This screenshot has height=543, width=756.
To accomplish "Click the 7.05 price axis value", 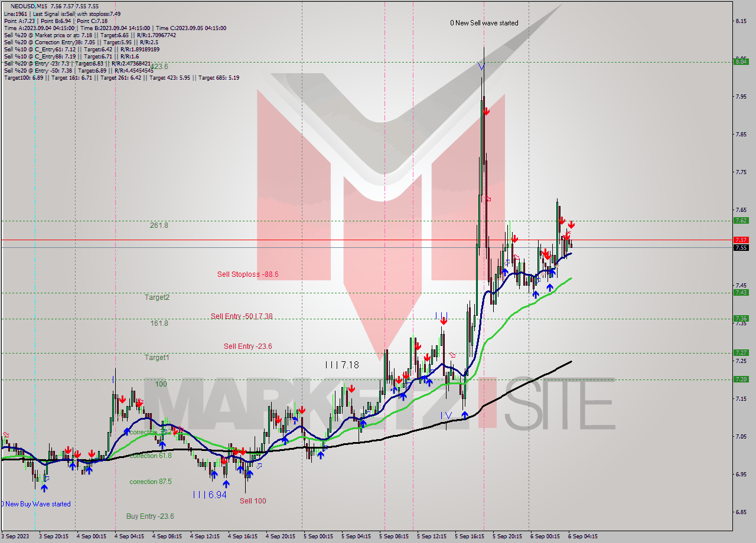I will [742, 437].
